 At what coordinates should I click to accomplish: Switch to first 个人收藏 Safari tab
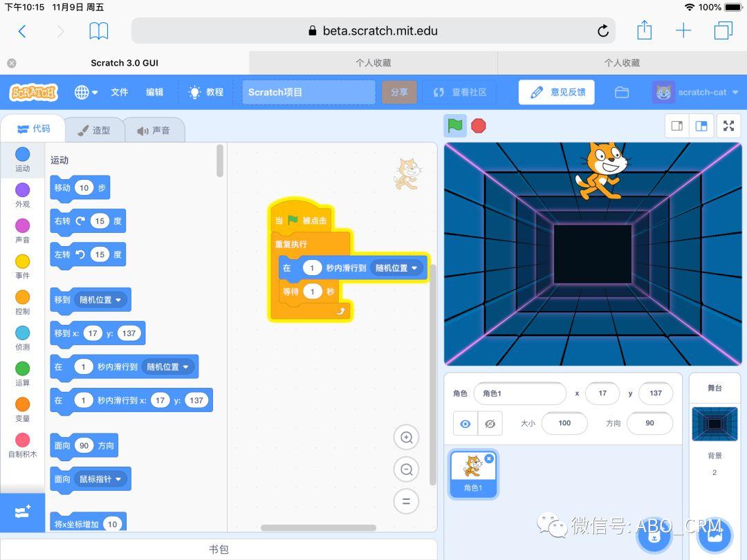(373, 63)
